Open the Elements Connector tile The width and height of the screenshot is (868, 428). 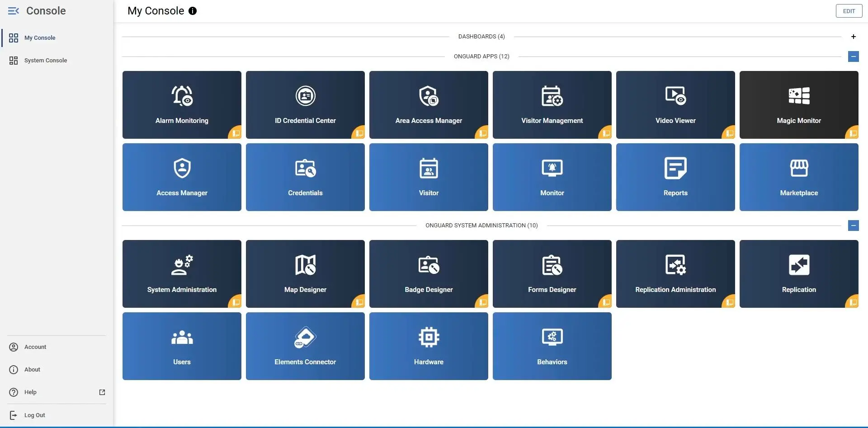305,346
